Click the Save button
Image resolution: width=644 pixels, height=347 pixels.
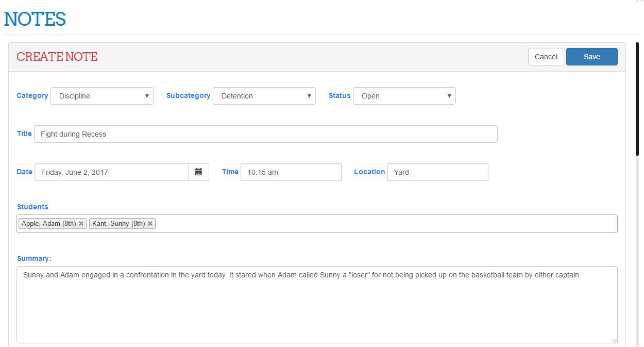pos(591,57)
